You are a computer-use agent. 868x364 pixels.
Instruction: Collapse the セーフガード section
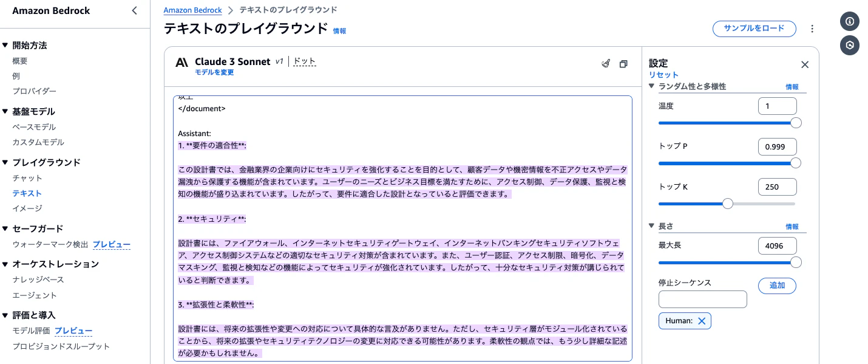(x=5, y=229)
